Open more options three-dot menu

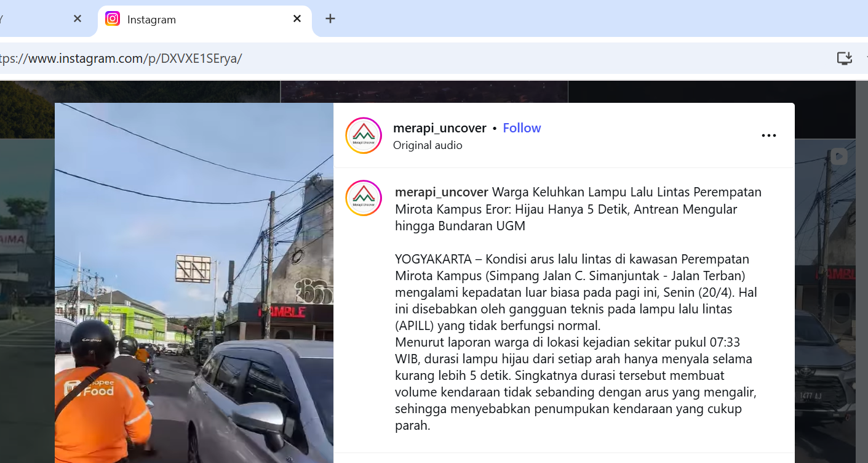click(x=768, y=136)
